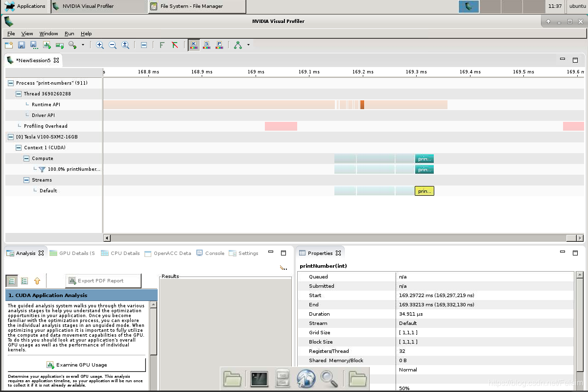The width and height of the screenshot is (588, 392).
Task: Click the collapse-all (minus box) toolbar icon
Action: [x=144, y=45]
